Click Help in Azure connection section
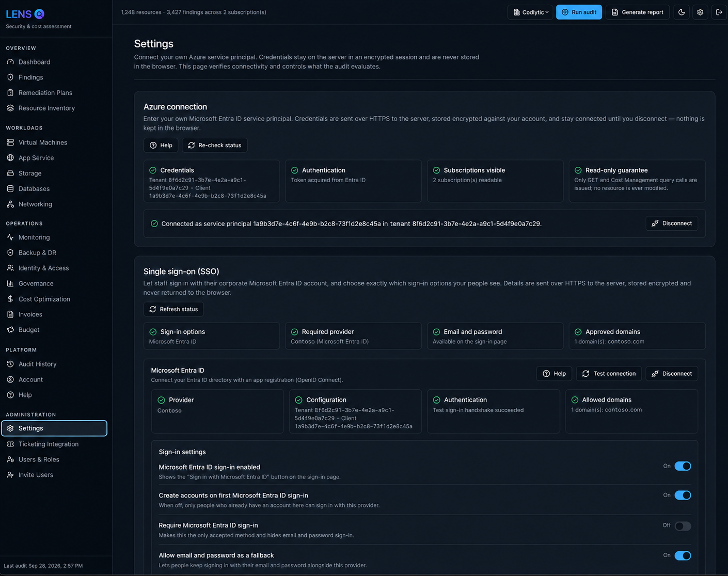728x576 pixels. pos(161,146)
